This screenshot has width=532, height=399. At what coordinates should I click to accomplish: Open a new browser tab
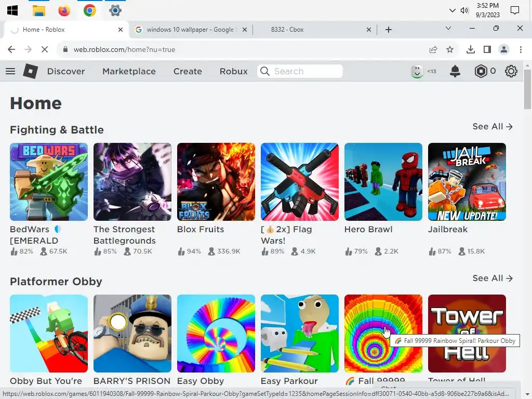coord(389,30)
